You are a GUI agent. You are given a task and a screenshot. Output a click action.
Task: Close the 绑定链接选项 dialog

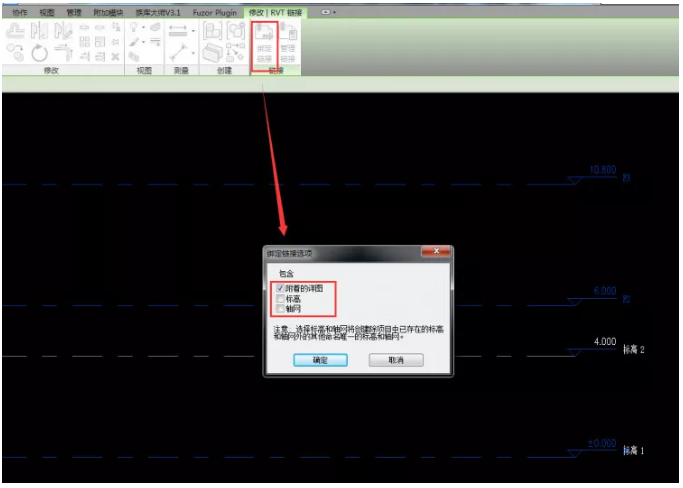pos(436,251)
